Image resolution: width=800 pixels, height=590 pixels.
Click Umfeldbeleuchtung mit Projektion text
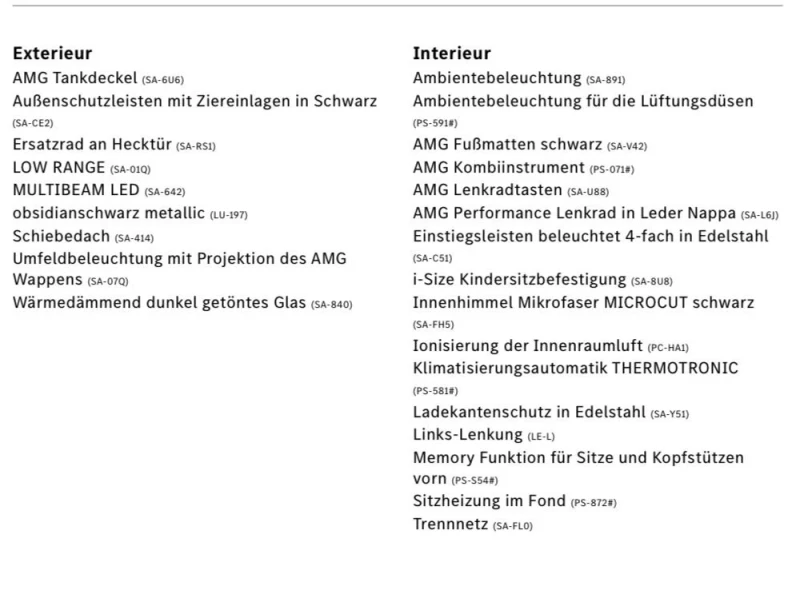(179, 258)
